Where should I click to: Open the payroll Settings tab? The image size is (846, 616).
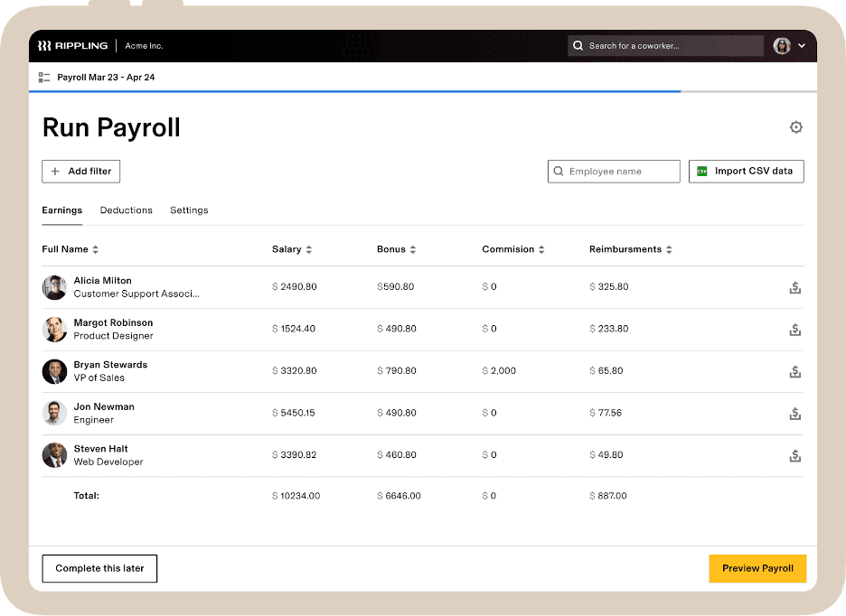click(x=189, y=210)
